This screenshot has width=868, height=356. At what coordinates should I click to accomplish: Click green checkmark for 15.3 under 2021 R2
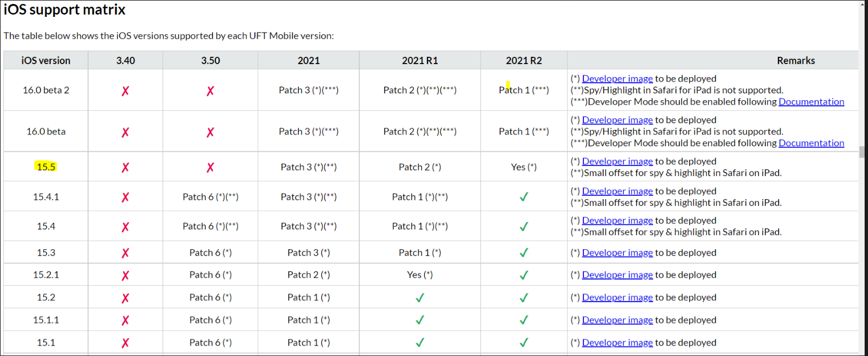tap(524, 254)
